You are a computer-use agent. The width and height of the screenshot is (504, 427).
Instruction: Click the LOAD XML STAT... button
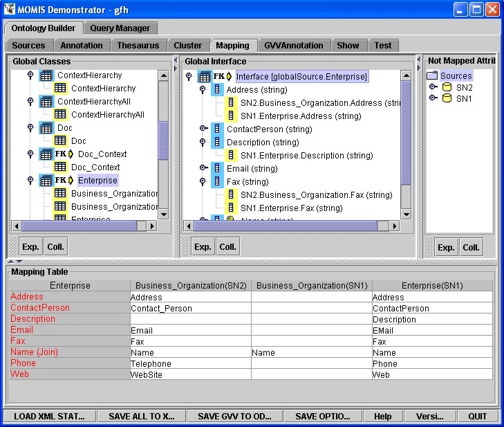[x=50, y=417]
